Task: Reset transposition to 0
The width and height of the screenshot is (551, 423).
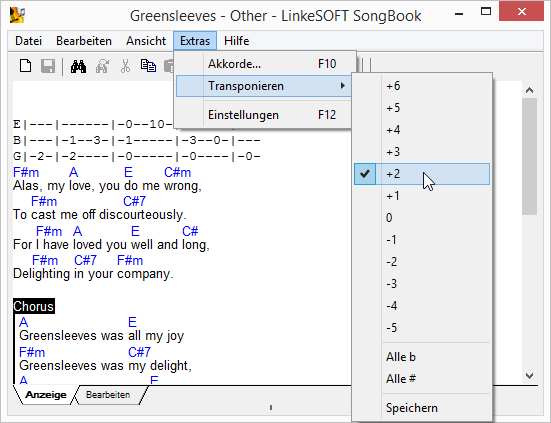Action: click(x=422, y=218)
